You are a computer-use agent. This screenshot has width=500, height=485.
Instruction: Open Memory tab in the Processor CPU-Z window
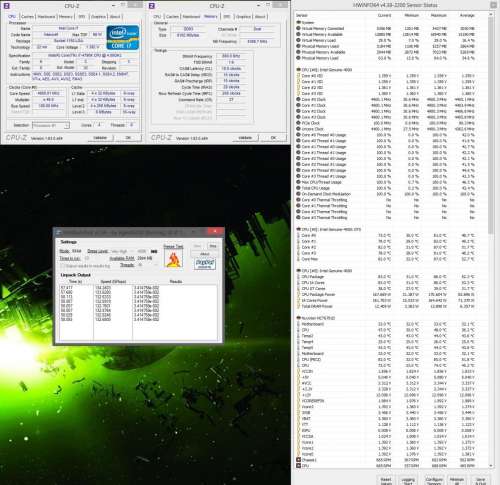click(x=66, y=16)
